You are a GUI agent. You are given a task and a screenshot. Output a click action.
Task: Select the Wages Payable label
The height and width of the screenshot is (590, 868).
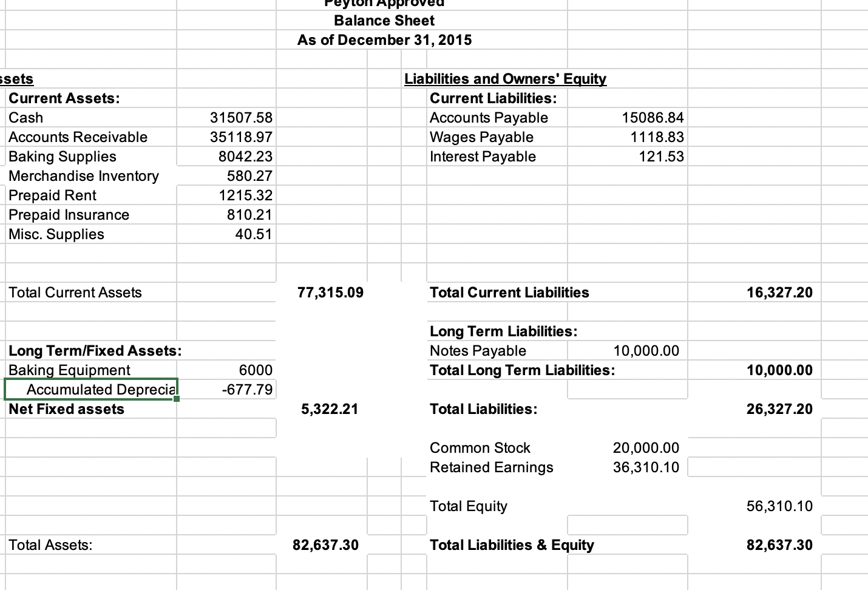coord(482,137)
